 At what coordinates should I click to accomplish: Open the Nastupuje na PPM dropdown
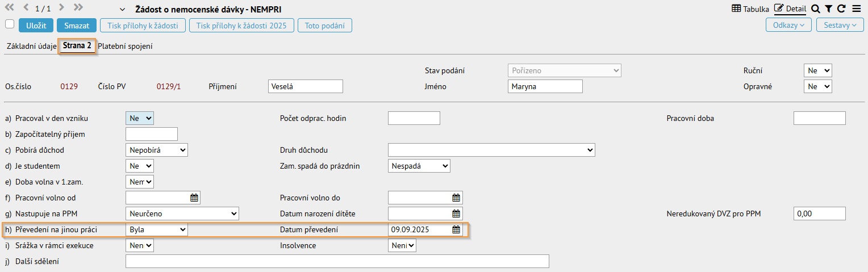[182, 214]
